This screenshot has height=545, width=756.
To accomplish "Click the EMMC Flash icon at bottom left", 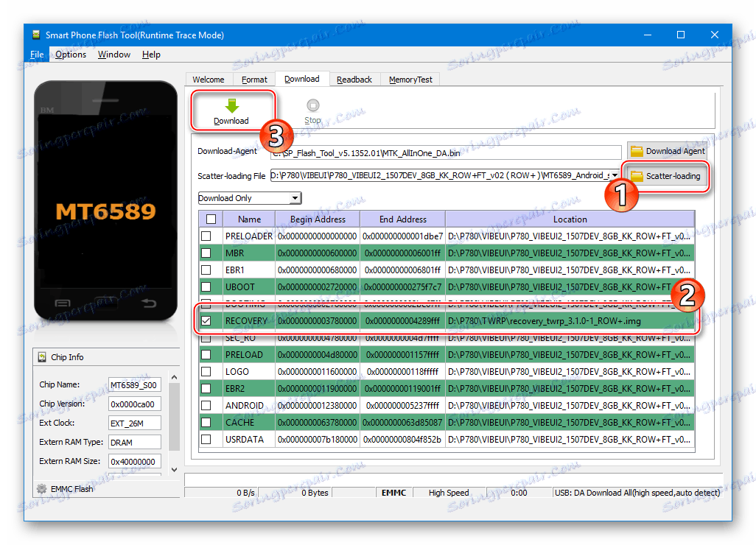I will (x=42, y=488).
